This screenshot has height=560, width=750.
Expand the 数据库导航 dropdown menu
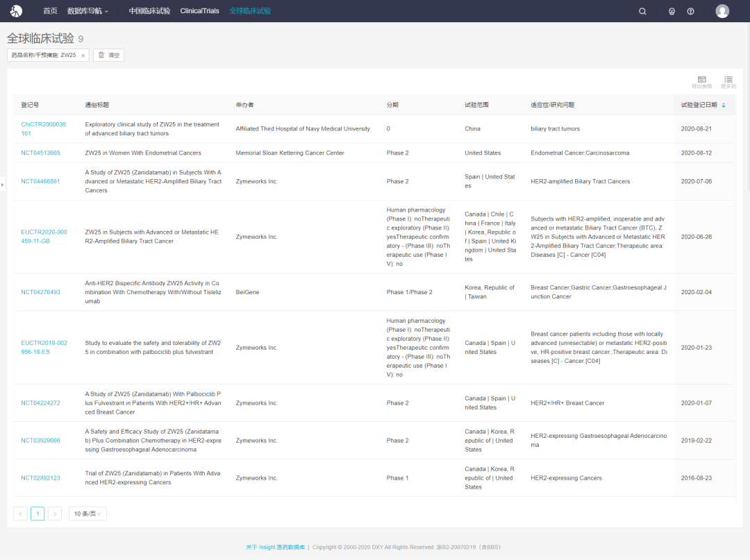point(88,11)
